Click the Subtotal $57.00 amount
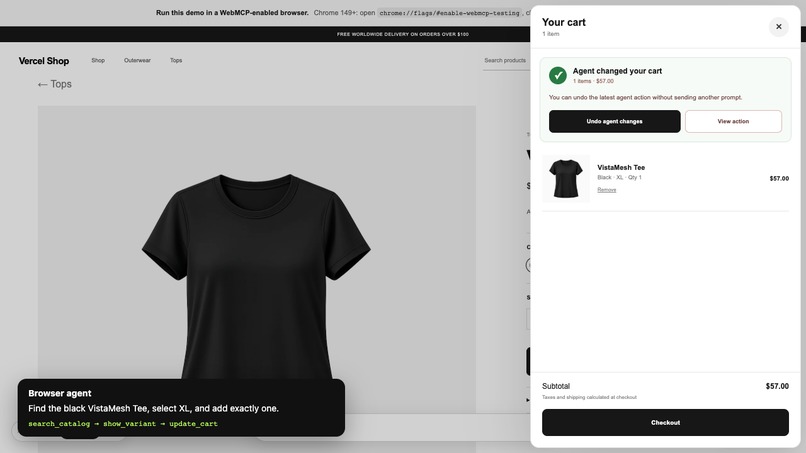Image resolution: width=806 pixels, height=453 pixels. pos(777,386)
